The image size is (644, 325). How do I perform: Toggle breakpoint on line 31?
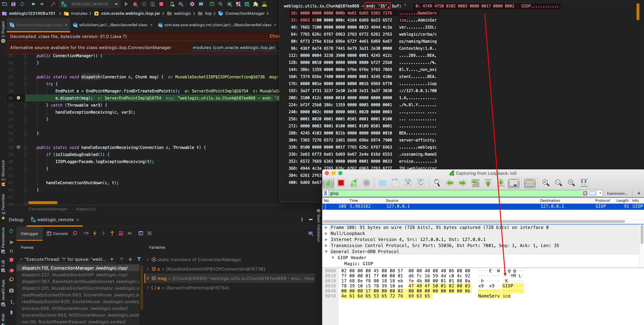18,98
